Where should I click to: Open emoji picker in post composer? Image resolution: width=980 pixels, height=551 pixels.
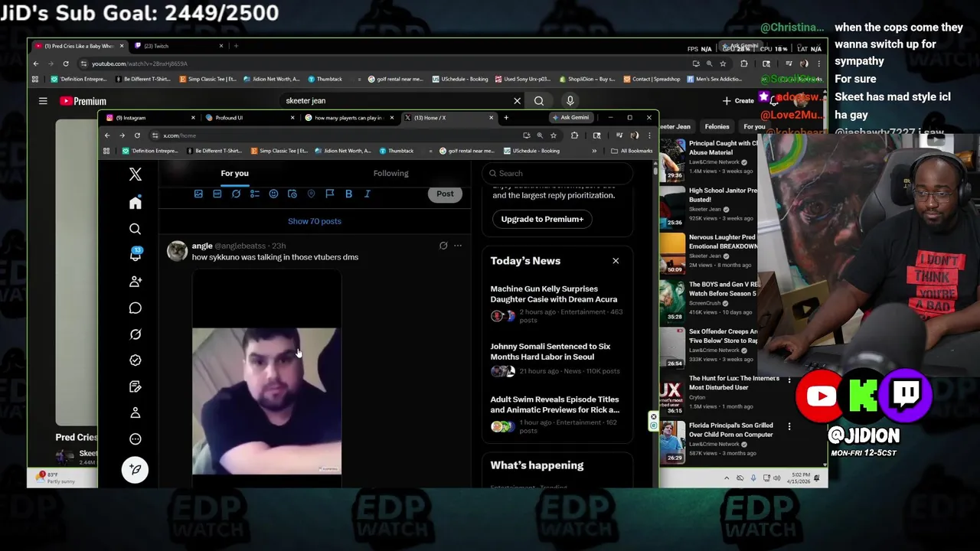point(273,194)
